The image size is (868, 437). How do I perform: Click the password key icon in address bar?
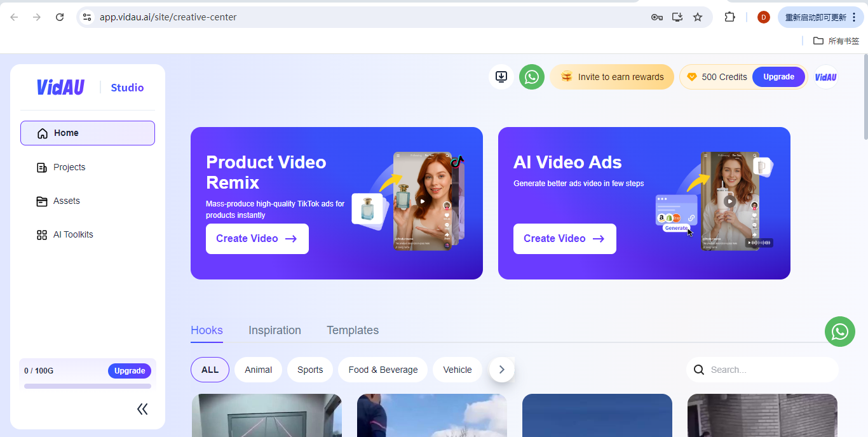click(x=656, y=17)
